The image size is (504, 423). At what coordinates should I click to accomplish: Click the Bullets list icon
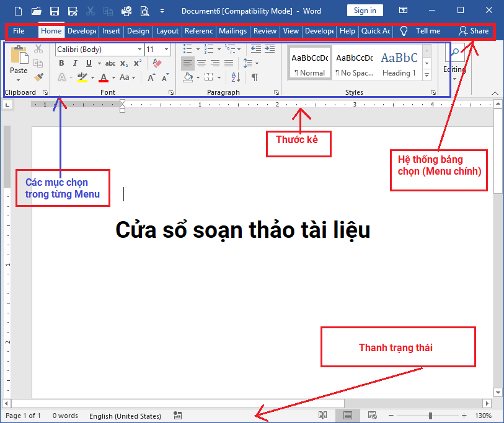[187, 49]
